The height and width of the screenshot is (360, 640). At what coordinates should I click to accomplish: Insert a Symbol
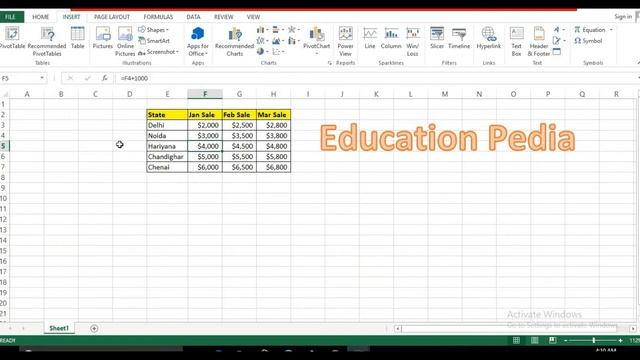pyautogui.click(x=588, y=41)
